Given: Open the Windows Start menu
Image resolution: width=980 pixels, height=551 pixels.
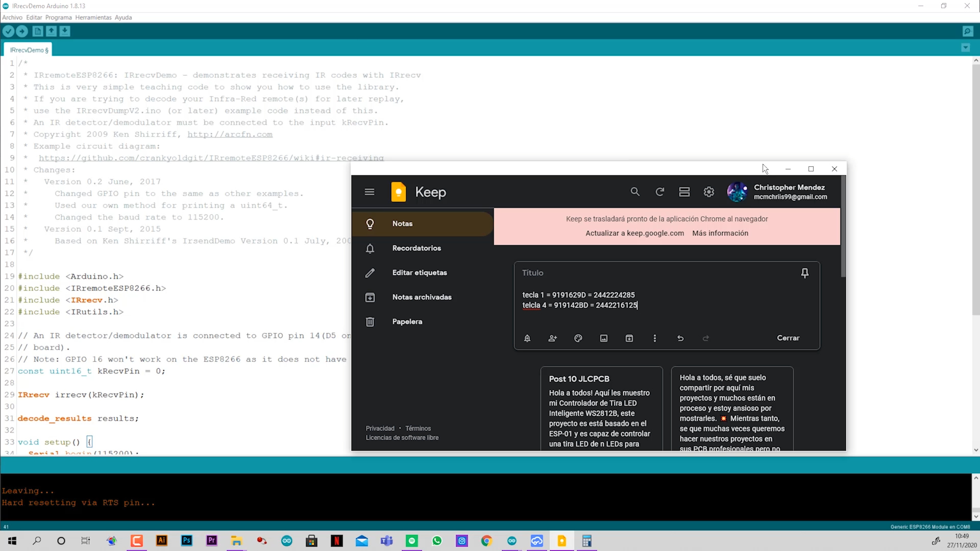Looking at the screenshot, I should [12, 541].
